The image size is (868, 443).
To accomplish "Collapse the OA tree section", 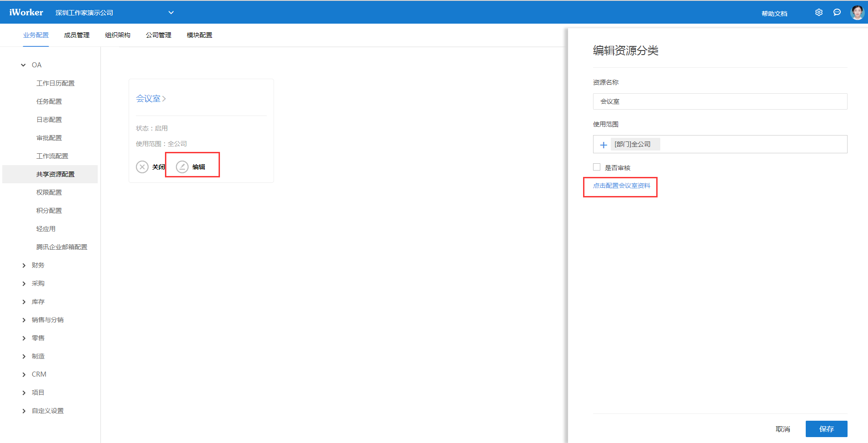I will [23, 65].
